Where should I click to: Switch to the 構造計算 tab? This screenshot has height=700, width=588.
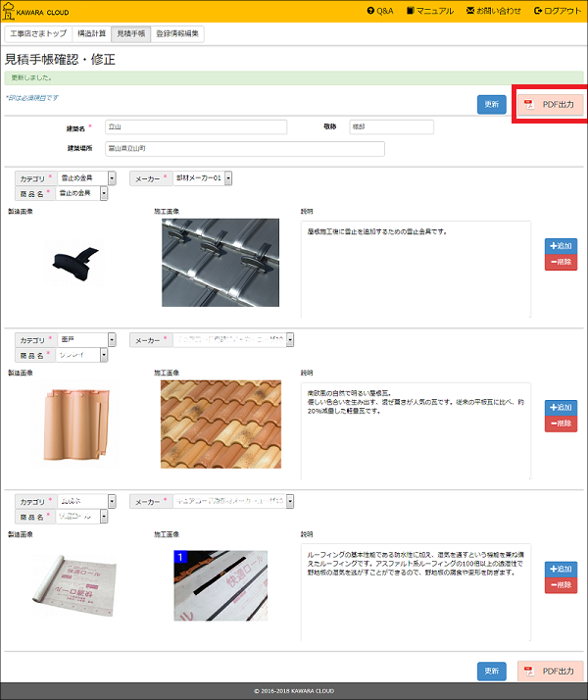(94, 33)
